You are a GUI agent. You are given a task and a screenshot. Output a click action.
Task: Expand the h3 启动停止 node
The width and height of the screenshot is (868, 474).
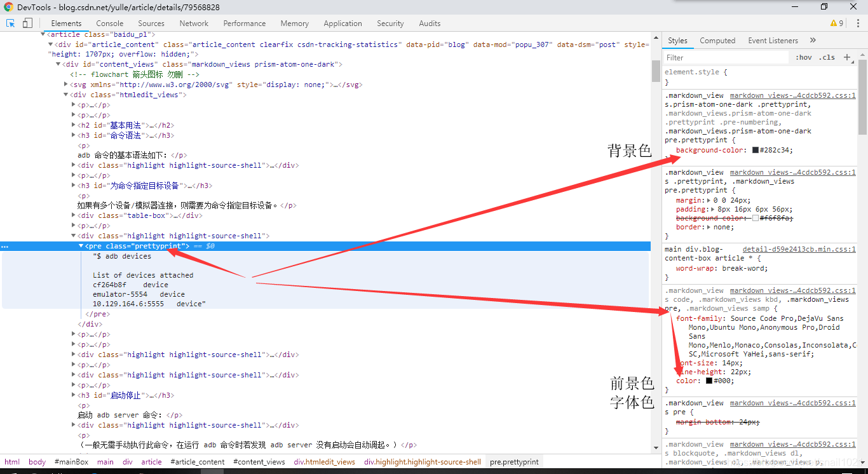point(74,395)
